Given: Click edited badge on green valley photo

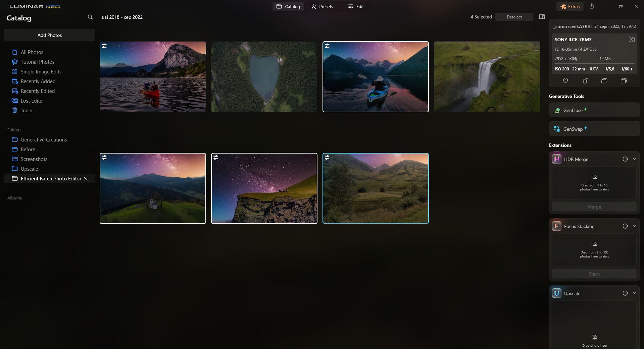Looking at the screenshot, I should pos(327,157).
